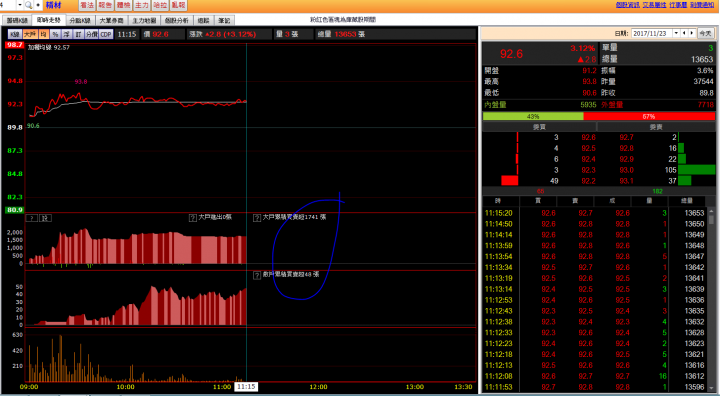This screenshot has height=396, width=720.
Task: Click help icon beside 散戶累積買賣超
Action: pyautogui.click(x=257, y=275)
